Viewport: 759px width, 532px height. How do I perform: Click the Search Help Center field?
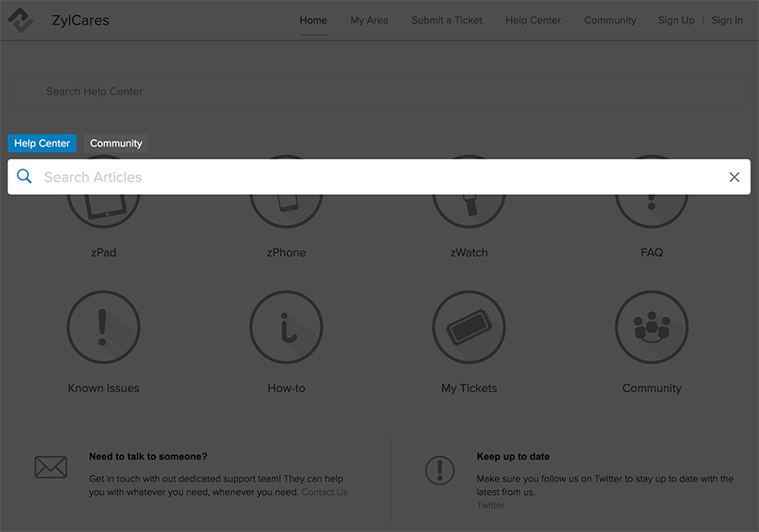(378, 91)
